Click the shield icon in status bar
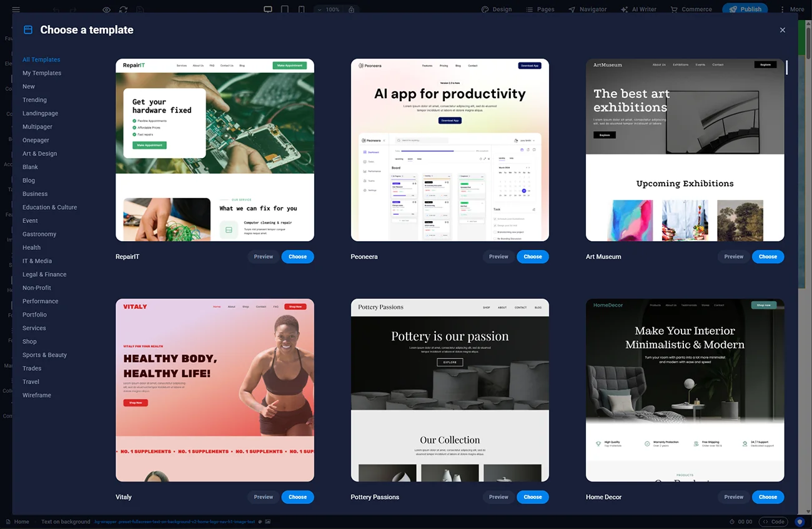Image resolution: width=812 pixels, height=529 pixels. point(800,522)
